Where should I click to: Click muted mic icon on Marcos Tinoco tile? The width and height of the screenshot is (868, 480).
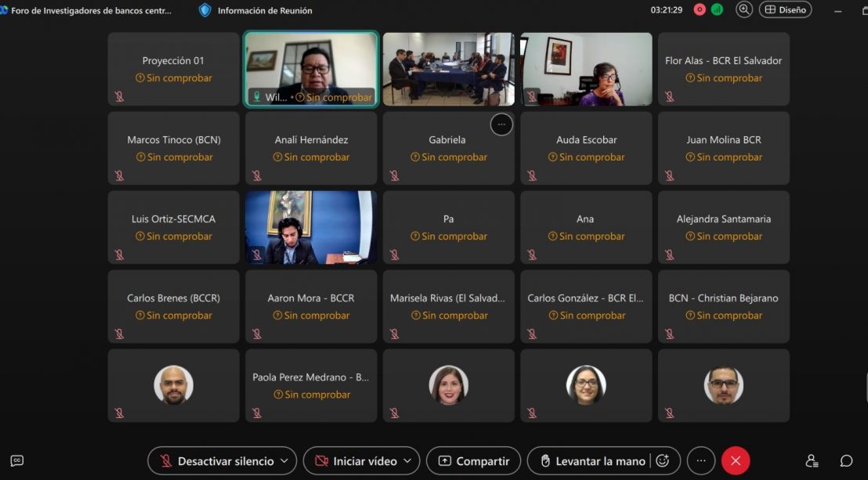point(119,175)
